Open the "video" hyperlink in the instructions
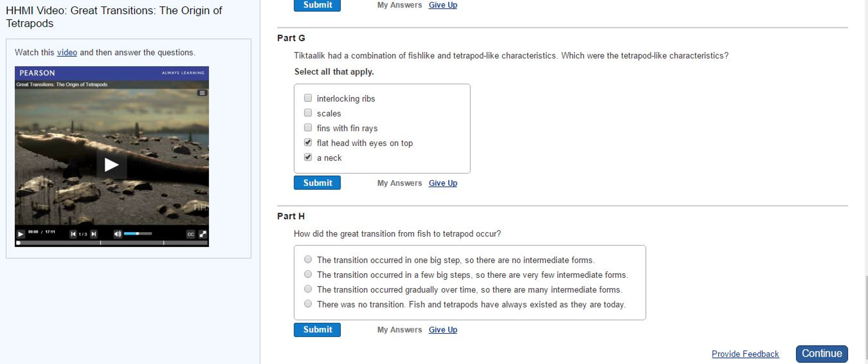 click(67, 53)
